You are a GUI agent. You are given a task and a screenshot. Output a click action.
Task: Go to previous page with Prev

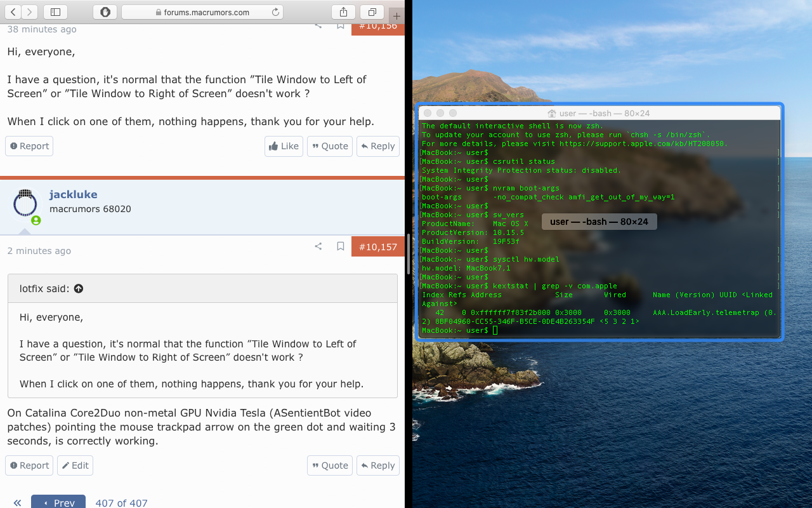pyautogui.click(x=58, y=502)
